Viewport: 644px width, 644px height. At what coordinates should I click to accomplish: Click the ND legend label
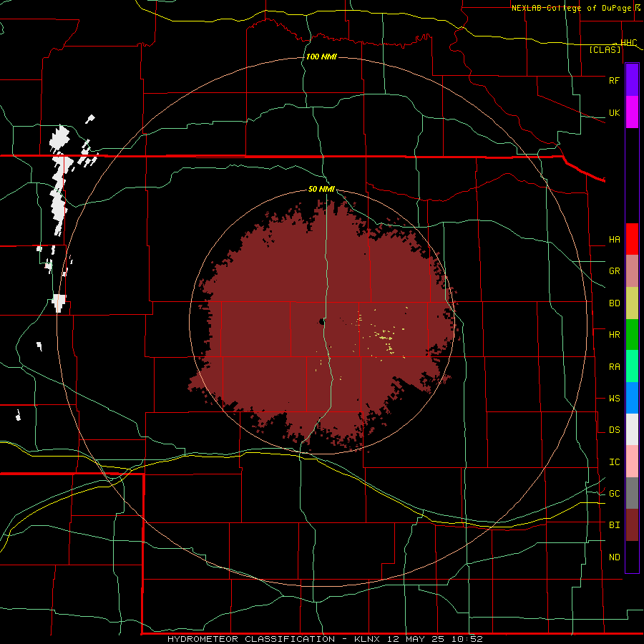(x=614, y=557)
